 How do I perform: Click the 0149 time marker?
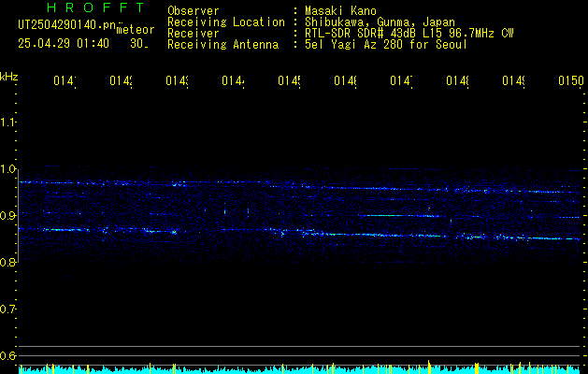point(513,81)
